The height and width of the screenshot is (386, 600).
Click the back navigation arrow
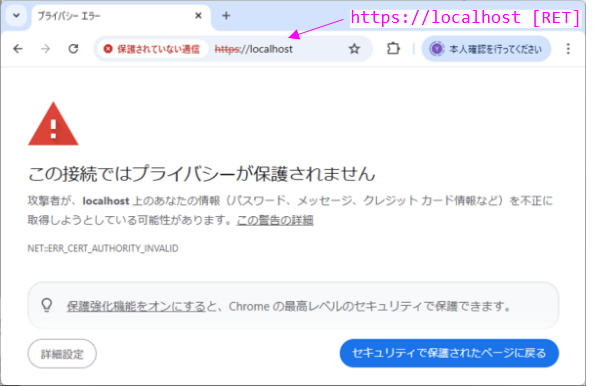pyautogui.click(x=18, y=49)
